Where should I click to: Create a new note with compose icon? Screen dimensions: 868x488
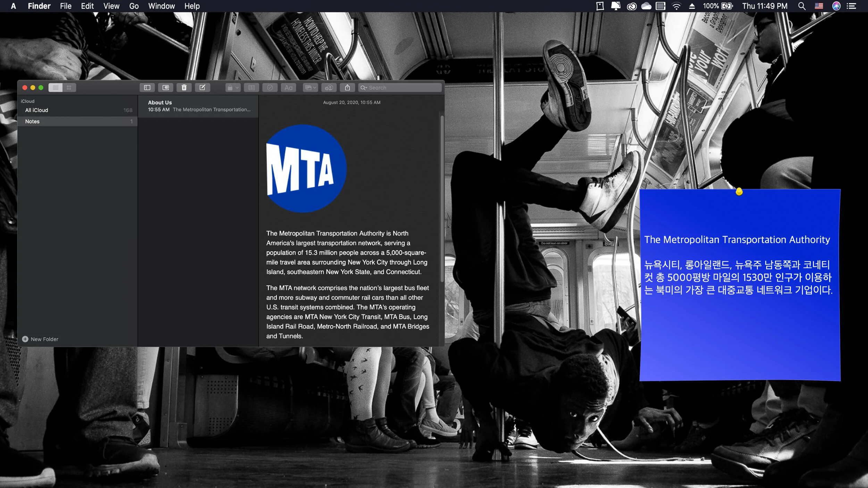pos(202,87)
